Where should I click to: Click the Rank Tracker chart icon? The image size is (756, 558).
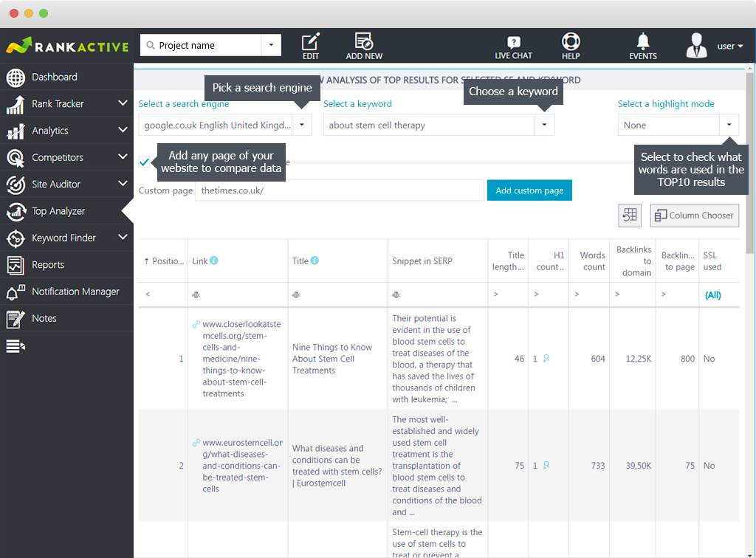tap(16, 105)
